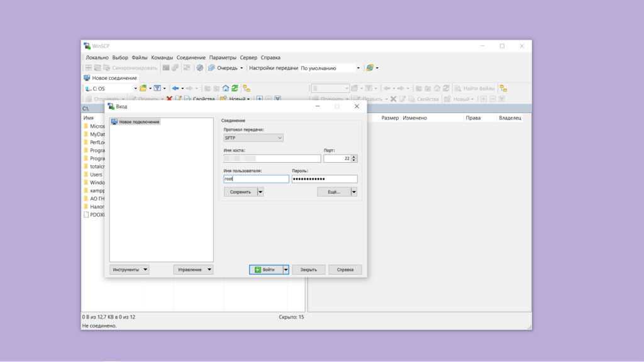This screenshot has height=362, width=644.
Task: Expand the SFTP protocol dropdown
Action: 253,138
